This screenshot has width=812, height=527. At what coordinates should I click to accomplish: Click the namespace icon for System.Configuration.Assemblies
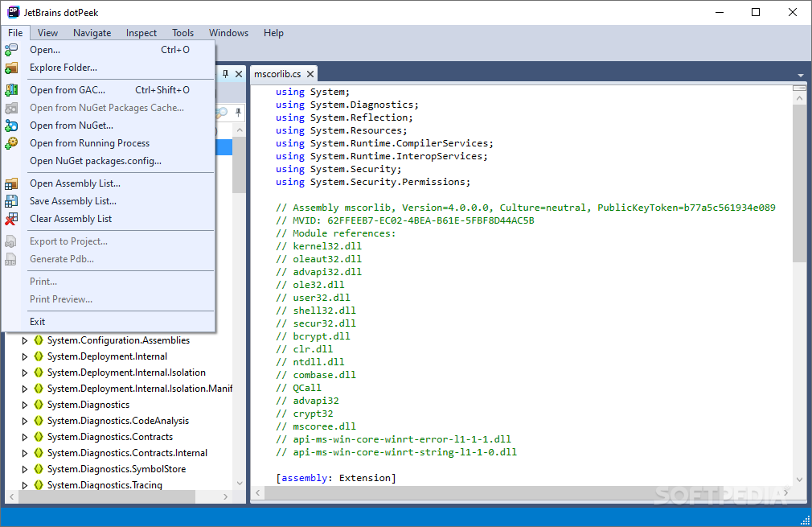click(x=39, y=340)
